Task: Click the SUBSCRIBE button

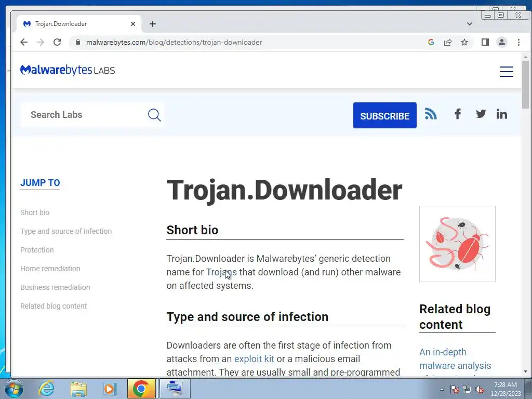Action: click(x=385, y=115)
